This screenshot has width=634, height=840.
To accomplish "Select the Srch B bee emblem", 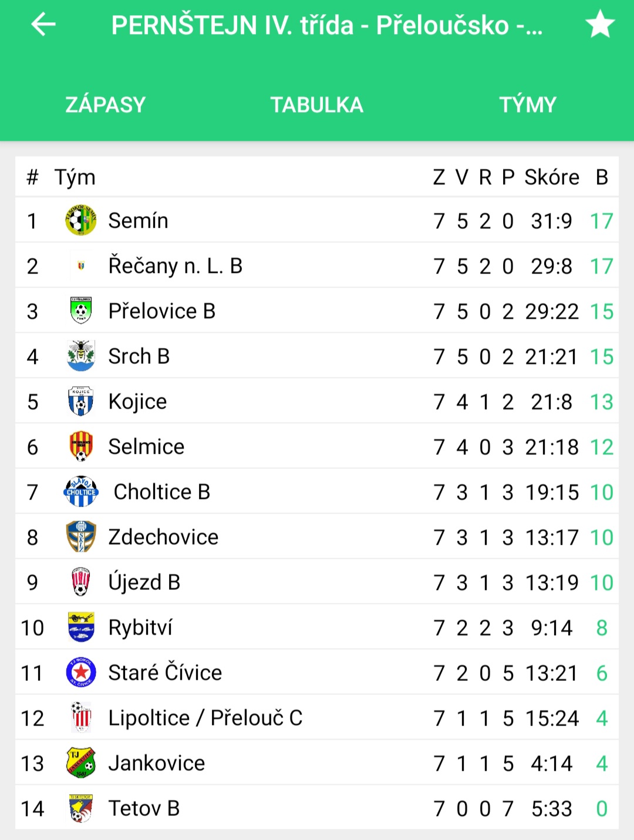I will (81, 356).
